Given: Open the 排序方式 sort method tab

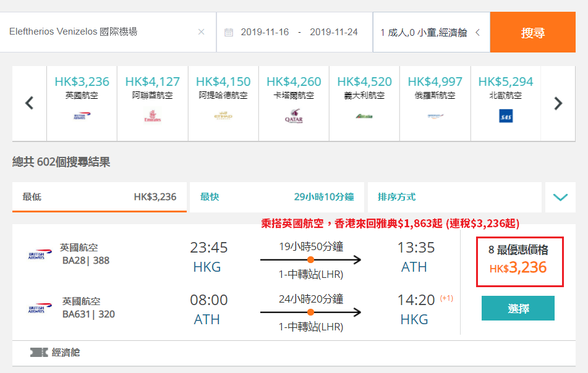Looking at the screenshot, I should pos(454,197).
